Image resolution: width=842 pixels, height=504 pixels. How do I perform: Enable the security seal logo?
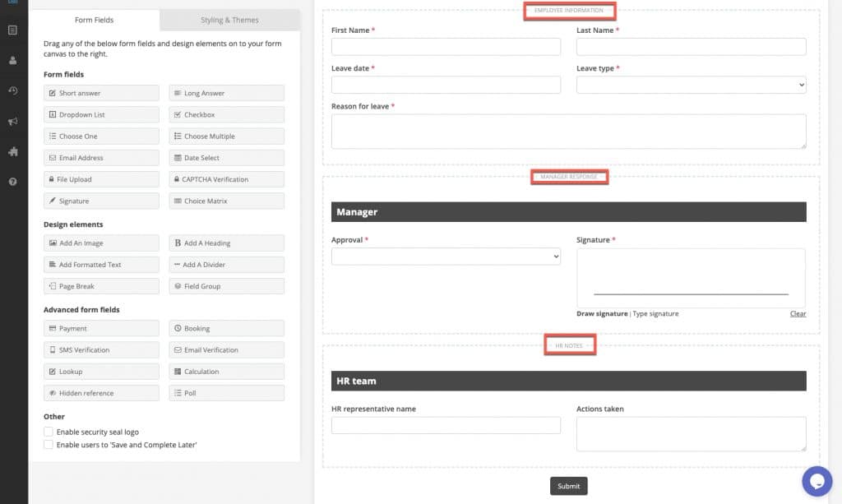pyautogui.click(x=49, y=432)
